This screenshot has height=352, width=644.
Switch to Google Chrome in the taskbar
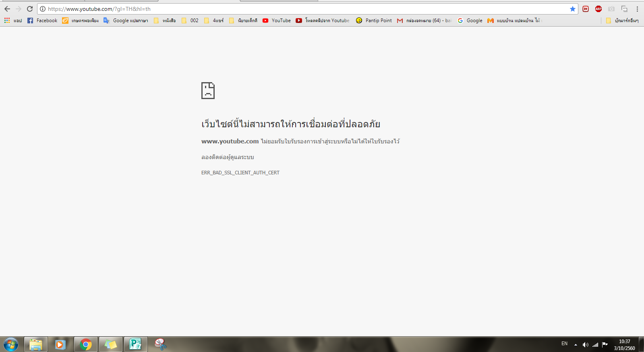85,344
